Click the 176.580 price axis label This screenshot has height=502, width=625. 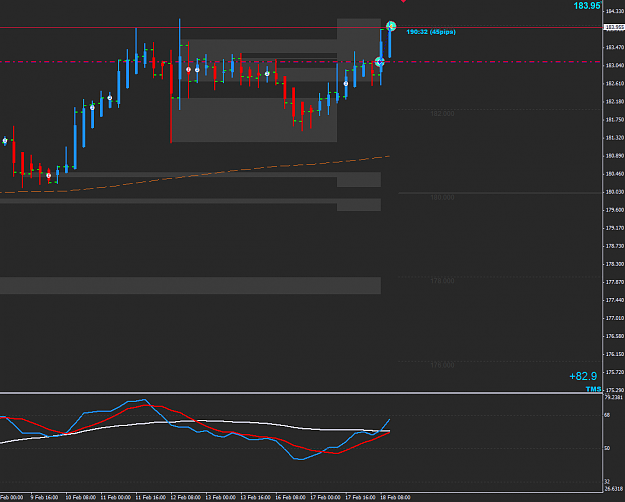[615, 337]
